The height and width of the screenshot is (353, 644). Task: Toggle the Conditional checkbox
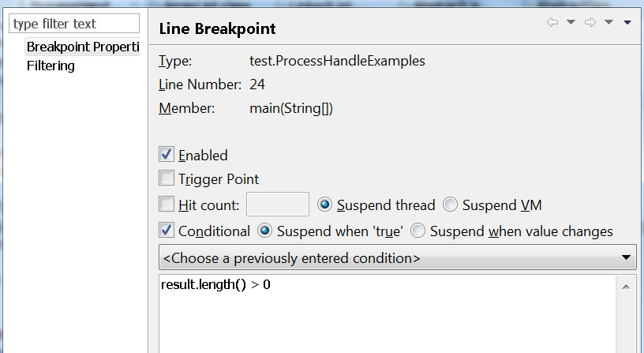click(167, 231)
